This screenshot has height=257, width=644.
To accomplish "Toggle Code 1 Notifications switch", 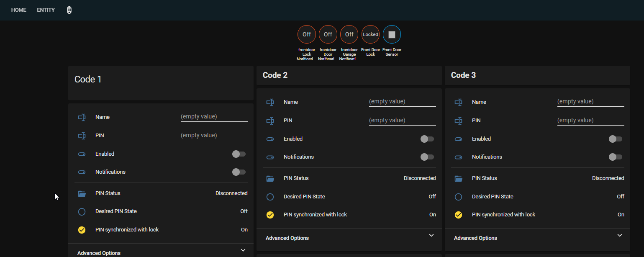I will (x=239, y=172).
